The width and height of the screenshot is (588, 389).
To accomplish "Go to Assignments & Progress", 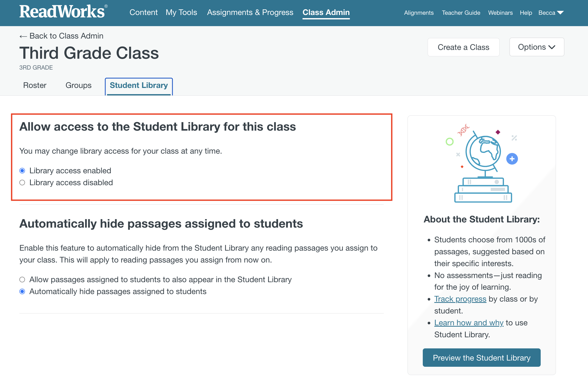I will click(250, 12).
